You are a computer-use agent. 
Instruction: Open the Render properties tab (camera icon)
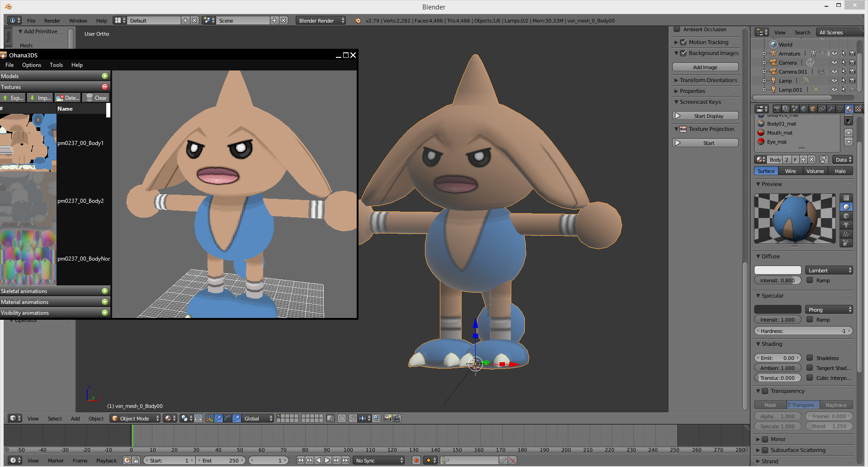coord(777,109)
